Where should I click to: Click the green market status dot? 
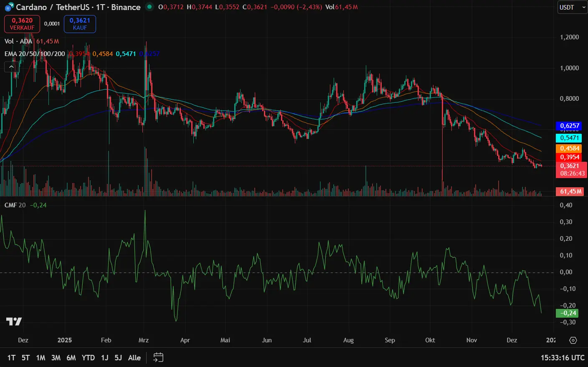coord(149,7)
